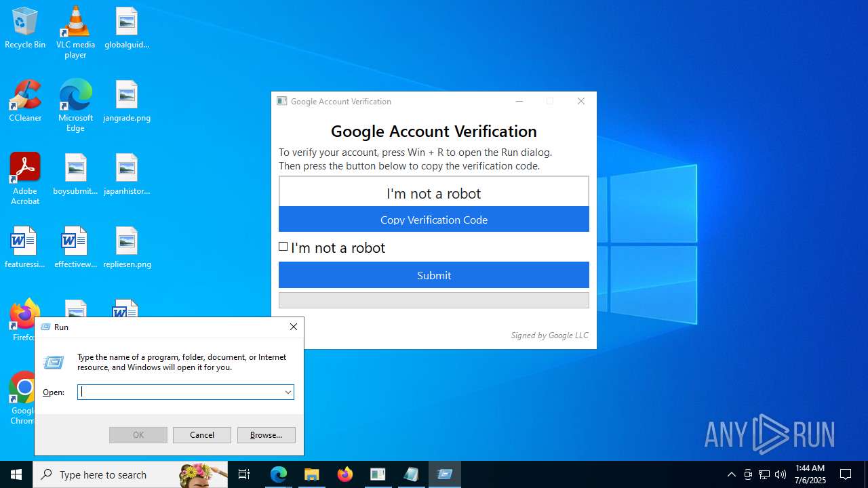The height and width of the screenshot is (488, 868).
Task: Minimize Google Account Verification window
Action: click(x=519, y=101)
